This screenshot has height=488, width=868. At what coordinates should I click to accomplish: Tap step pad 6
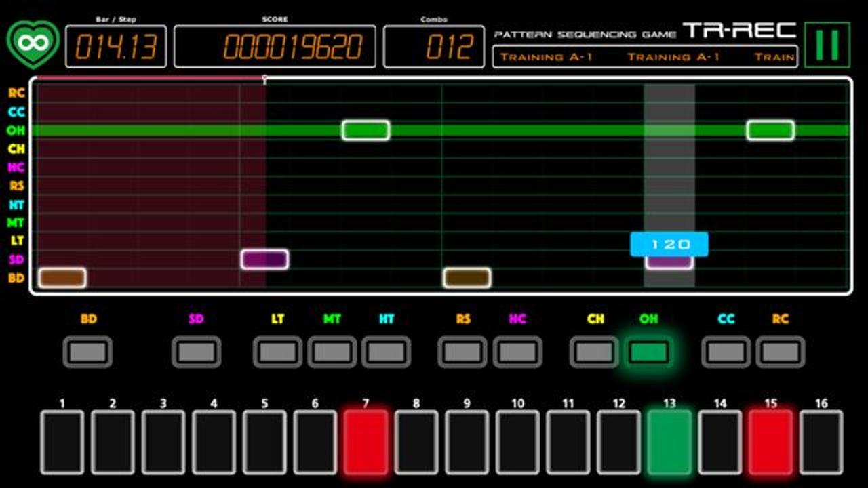pos(315,442)
